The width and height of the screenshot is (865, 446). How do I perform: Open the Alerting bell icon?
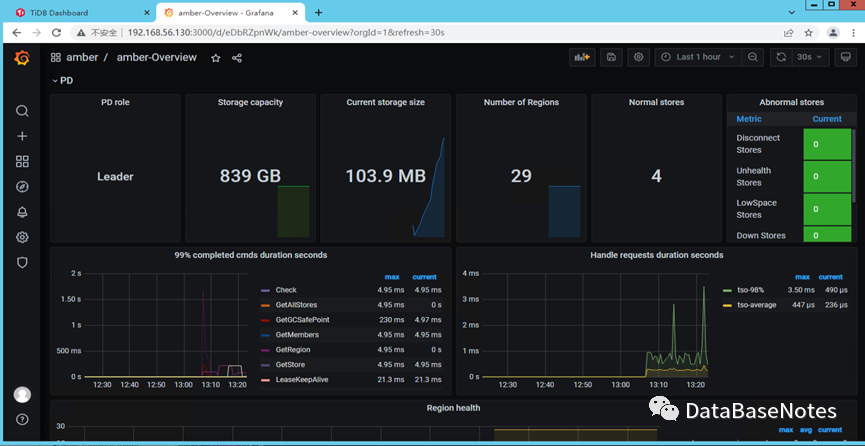tap(22, 213)
